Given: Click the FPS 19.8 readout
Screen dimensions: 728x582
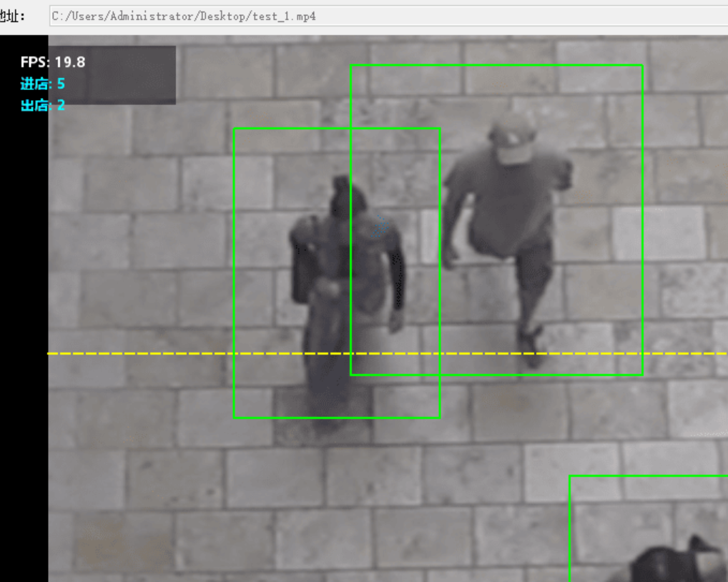Looking at the screenshot, I should click(53, 62).
